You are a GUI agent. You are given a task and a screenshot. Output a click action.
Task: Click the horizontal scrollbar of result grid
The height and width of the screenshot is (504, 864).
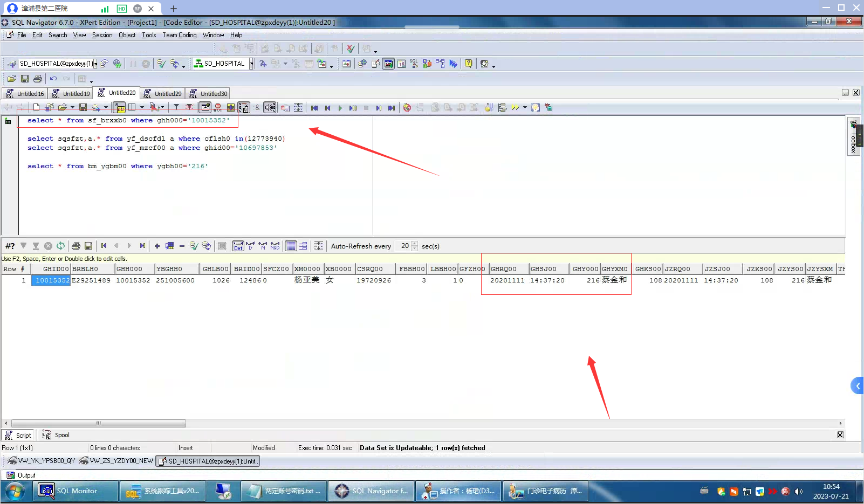(x=99, y=423)
